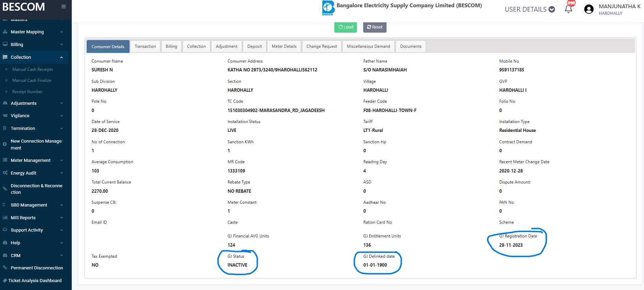Click the MIS Reports chart icon
The image size is (644, 290).
5,217
